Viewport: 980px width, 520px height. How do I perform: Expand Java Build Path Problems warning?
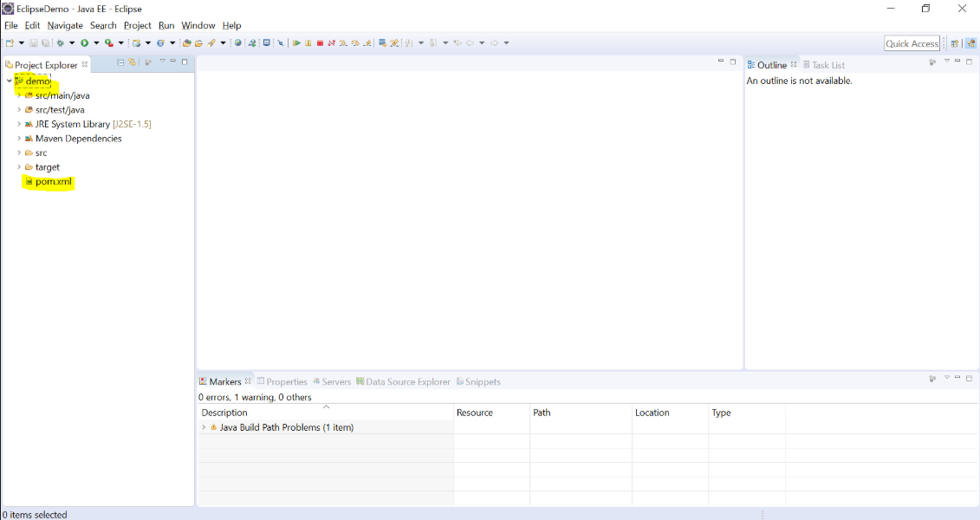(x=204, y=427)
